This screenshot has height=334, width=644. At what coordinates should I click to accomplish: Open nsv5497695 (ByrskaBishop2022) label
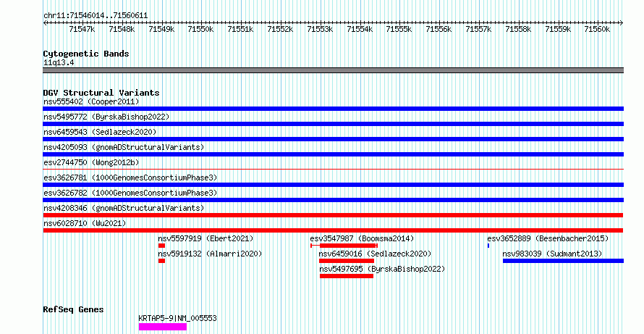pos(382,269)
